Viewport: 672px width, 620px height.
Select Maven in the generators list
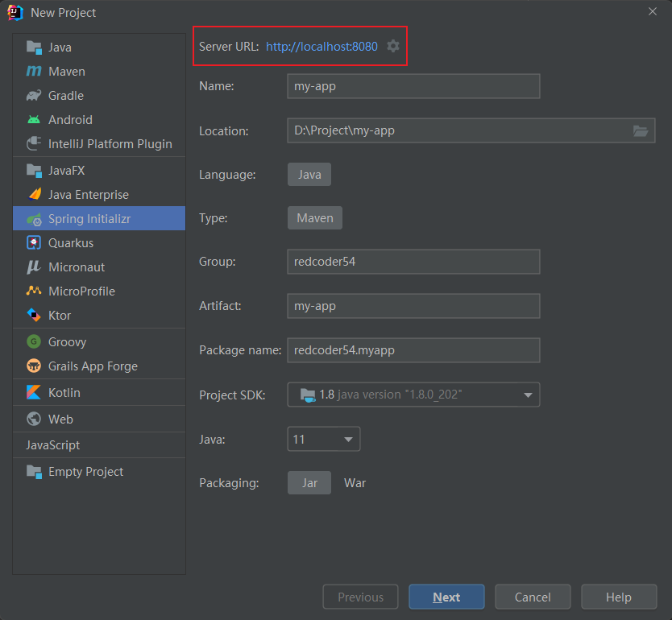coord(99,71)
